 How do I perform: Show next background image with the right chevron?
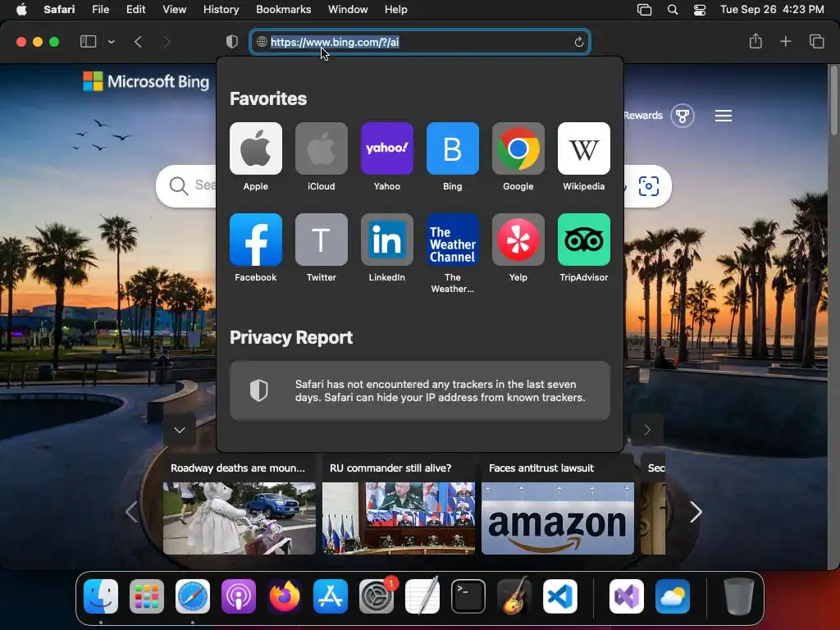647,430
